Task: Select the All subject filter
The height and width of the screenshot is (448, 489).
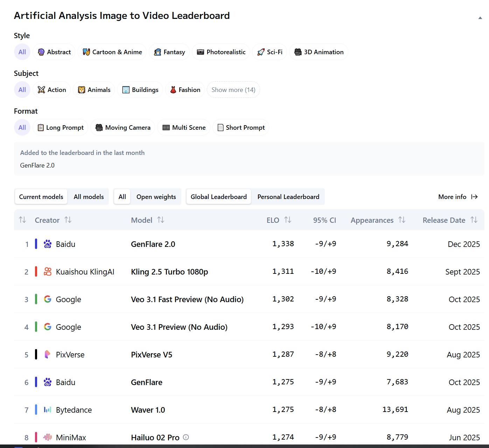Action: (22, 90)
